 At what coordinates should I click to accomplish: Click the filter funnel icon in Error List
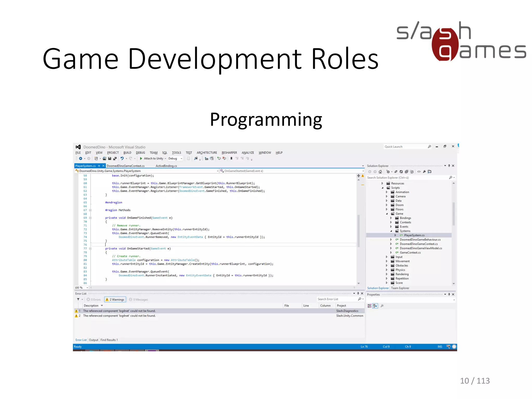click(78, 299)
